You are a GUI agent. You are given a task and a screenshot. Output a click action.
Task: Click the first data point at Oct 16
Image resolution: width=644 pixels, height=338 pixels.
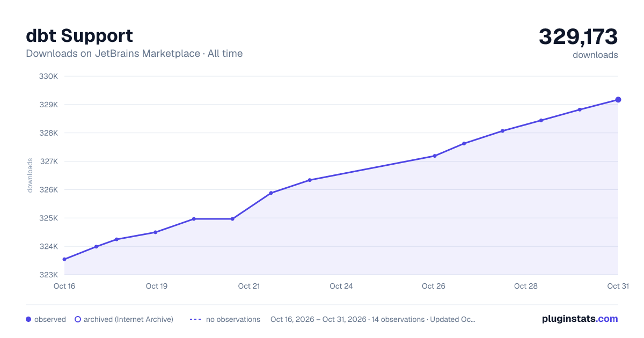point(64,259)
